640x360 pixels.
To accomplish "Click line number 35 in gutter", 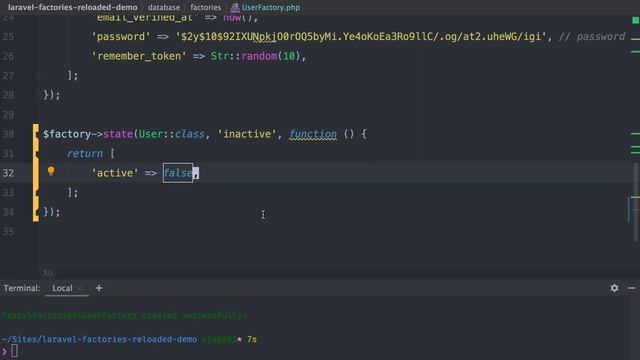I will [x=8, y=231].
